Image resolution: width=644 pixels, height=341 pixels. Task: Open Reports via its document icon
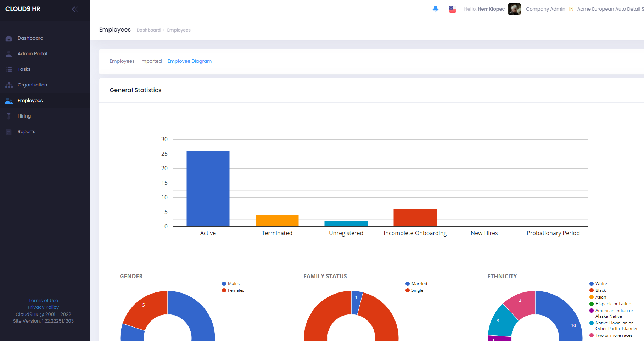click(9, 131)
